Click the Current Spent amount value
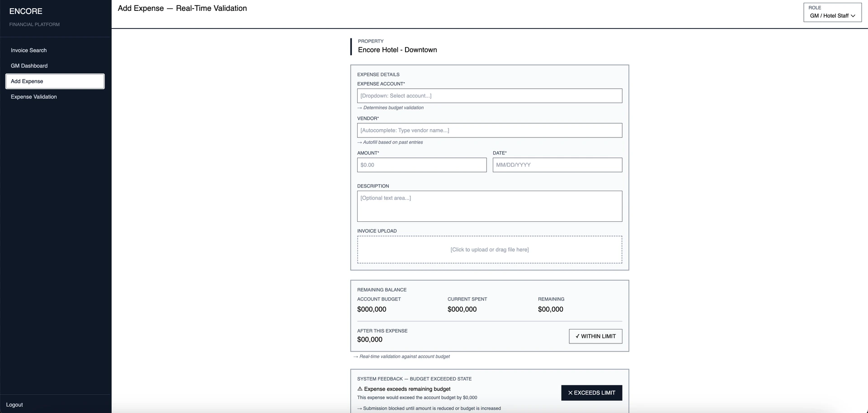 [x=462, y=310]
